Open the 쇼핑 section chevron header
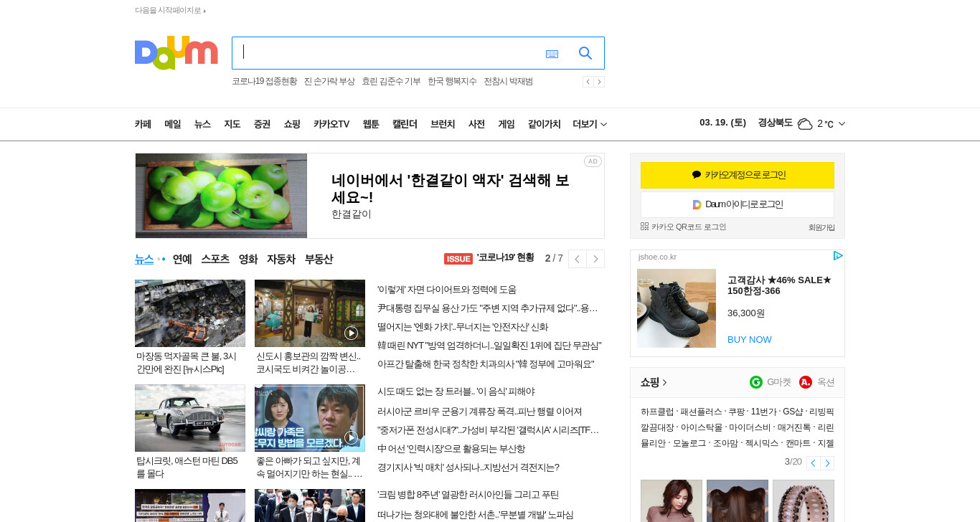 [x=654, y=382]
